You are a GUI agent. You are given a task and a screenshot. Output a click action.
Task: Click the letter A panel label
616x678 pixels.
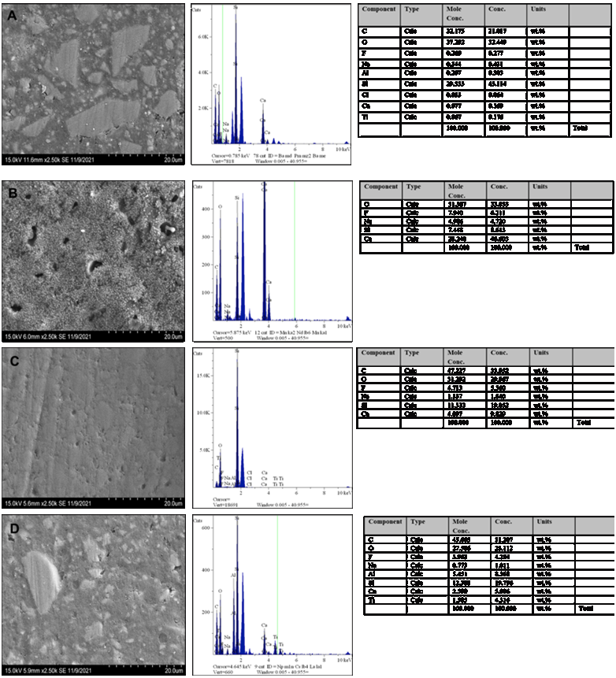(12, 13)
